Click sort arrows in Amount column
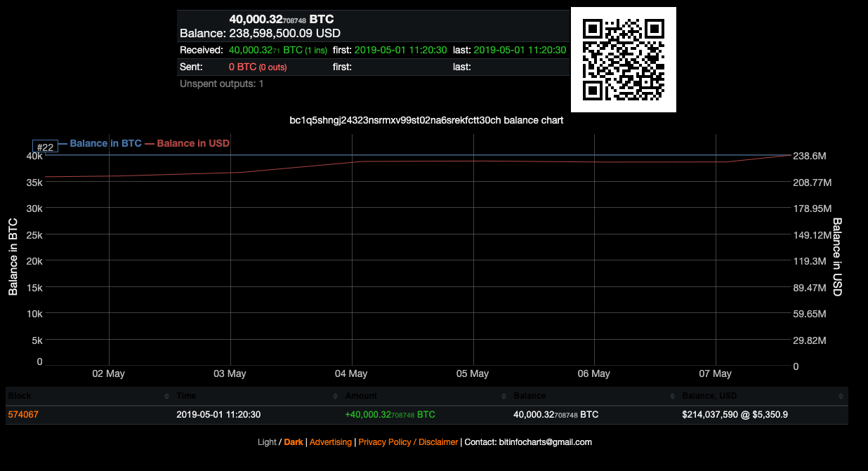868x471 pixels. coord(504,397)
